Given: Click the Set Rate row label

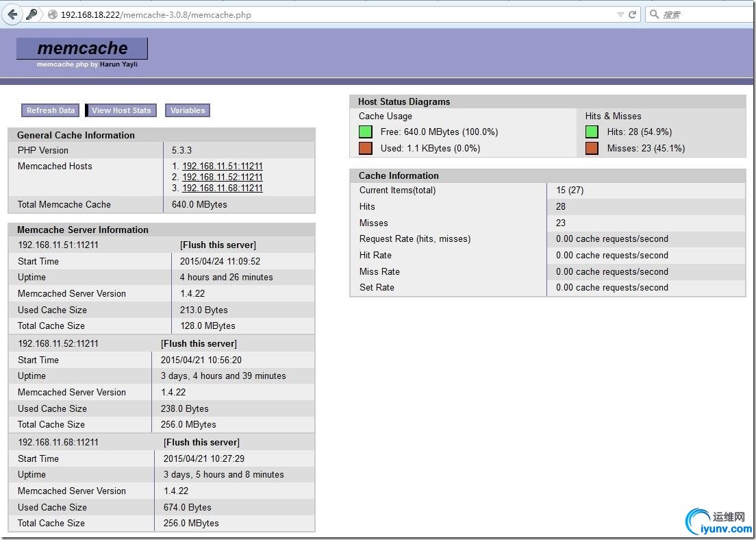Looking at the screenshot, I should click(x=377, y=288).
